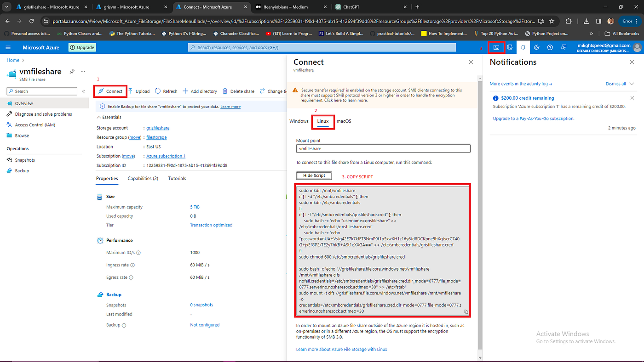Switch to the Windows tab in Connect
This screenshot has width=644, height=362.
click(299, 121)
